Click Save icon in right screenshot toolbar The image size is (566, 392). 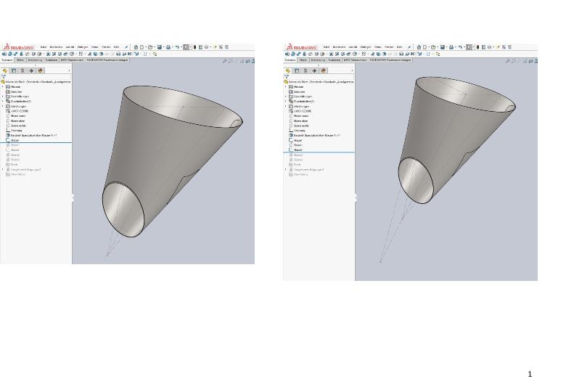point(443,47)
